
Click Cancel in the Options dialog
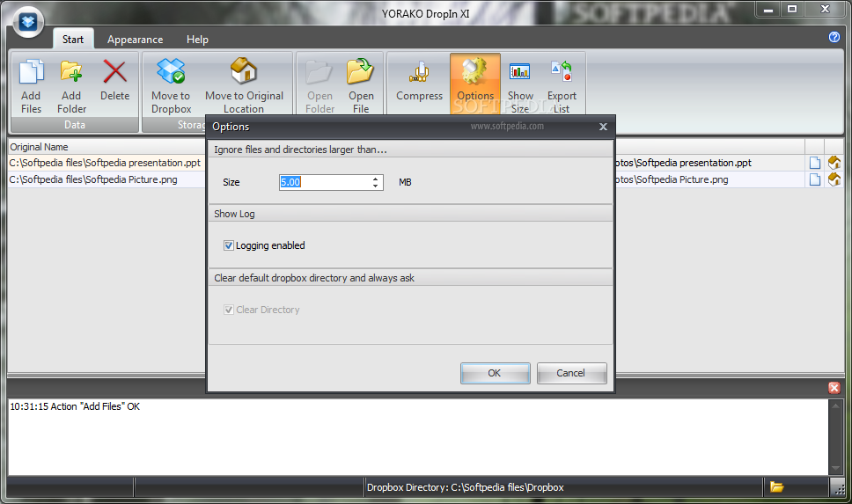[571, 373]
